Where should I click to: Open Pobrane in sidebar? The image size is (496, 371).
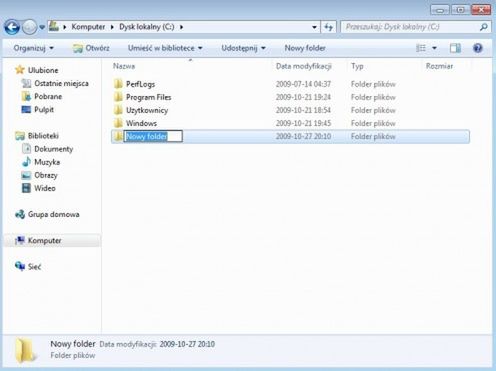pyautogui.click(x=48, y=96)
